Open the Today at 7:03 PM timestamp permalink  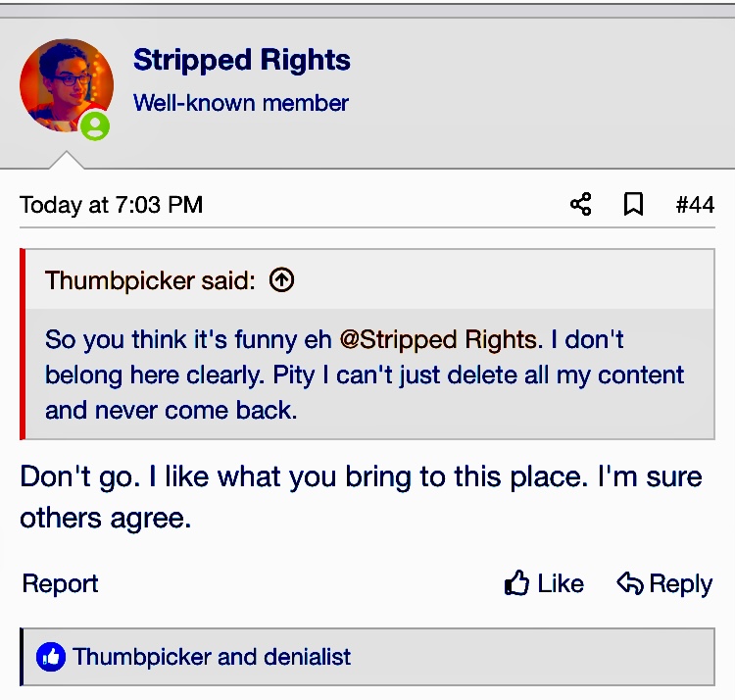click(111, 205)
